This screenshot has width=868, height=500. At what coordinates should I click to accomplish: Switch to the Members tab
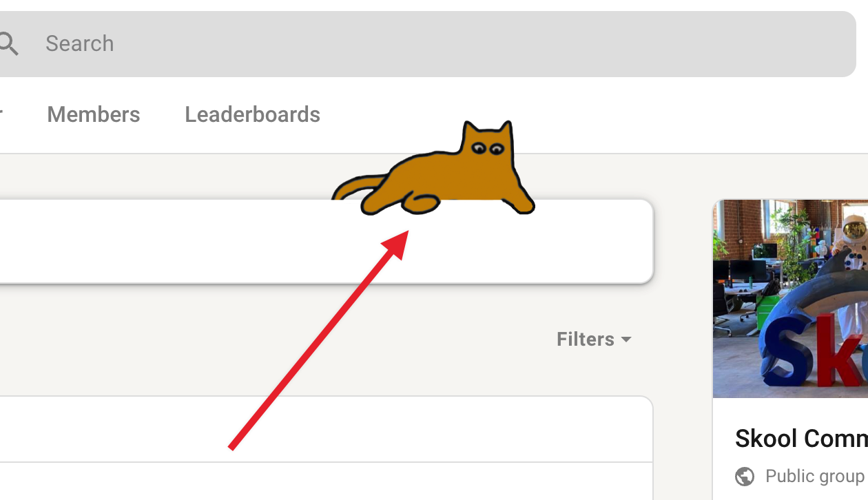click(93, 114)
